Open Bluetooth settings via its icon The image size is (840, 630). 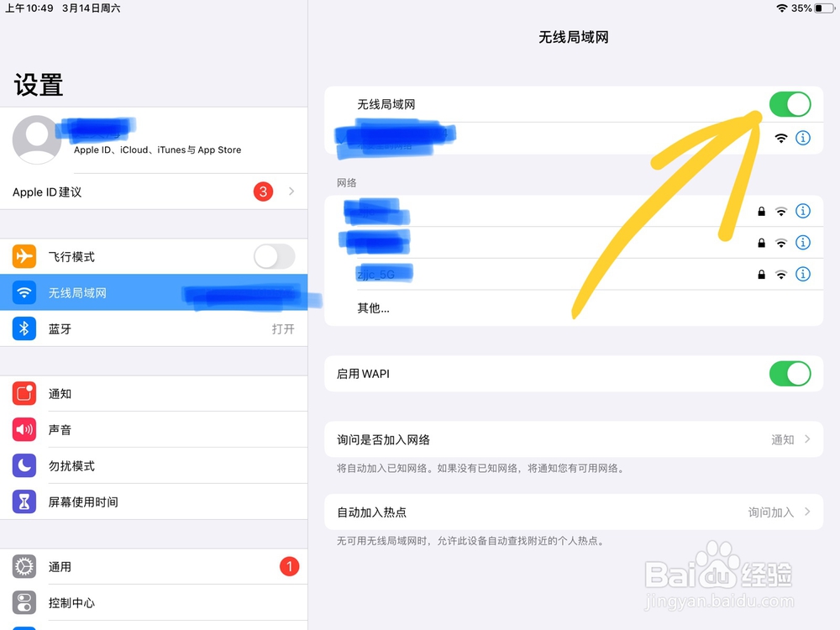pos(24,328)
